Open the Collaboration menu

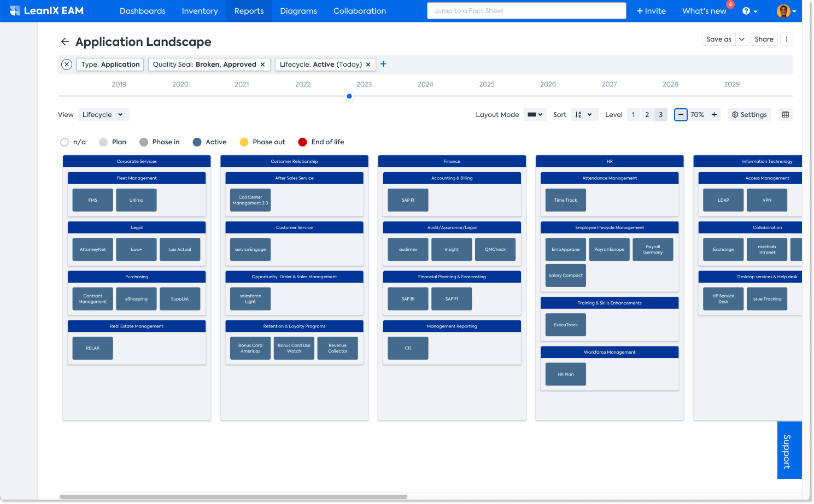click(x=360, y=11)
